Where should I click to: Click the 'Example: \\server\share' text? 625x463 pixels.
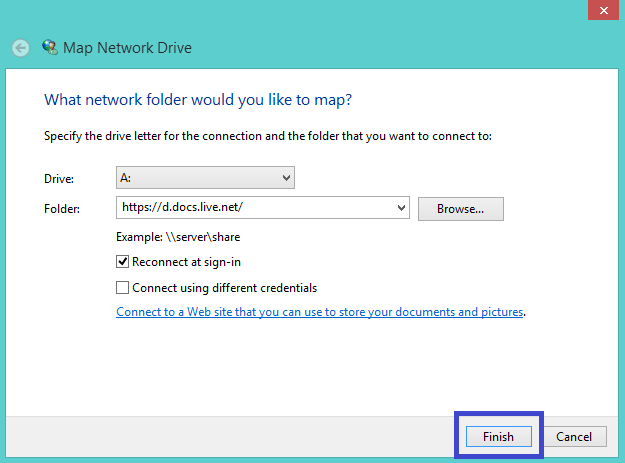point(178,237)
